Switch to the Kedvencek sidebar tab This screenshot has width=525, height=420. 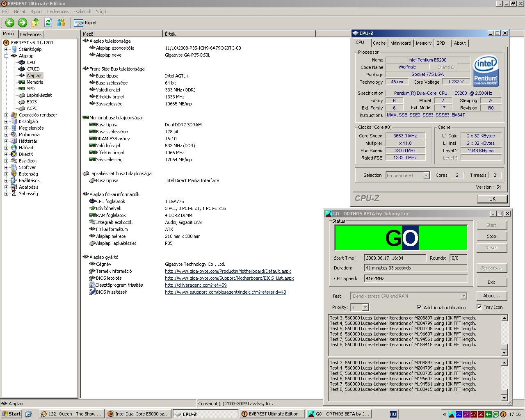pos(31,34)
